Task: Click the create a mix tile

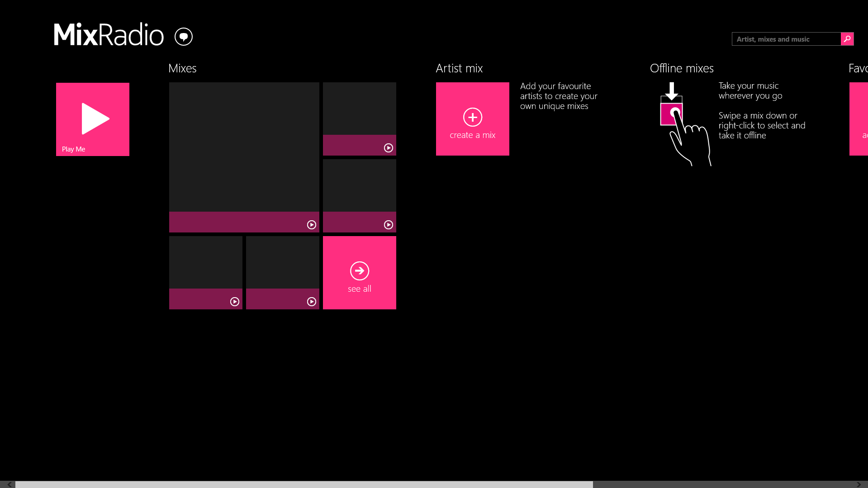Action: (x=472, y=119)
